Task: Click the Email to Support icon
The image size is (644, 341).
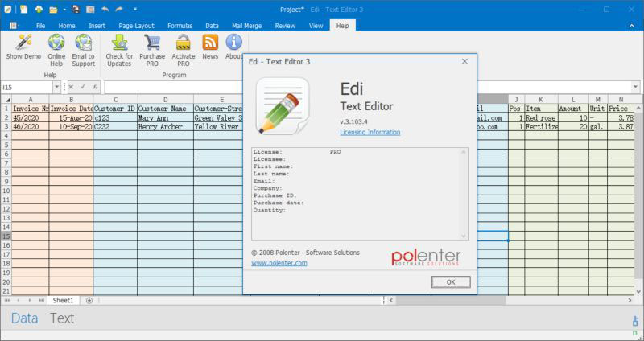Action: 84,42
